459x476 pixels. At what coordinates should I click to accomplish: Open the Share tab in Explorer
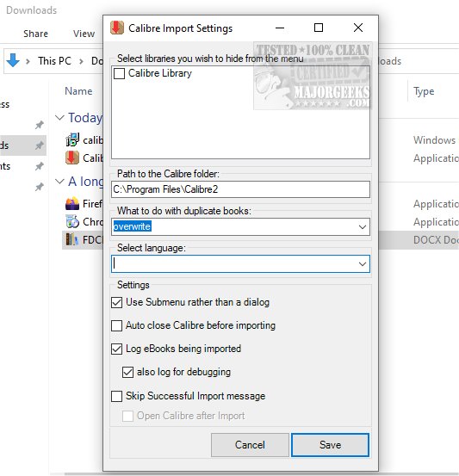point(35,34)
